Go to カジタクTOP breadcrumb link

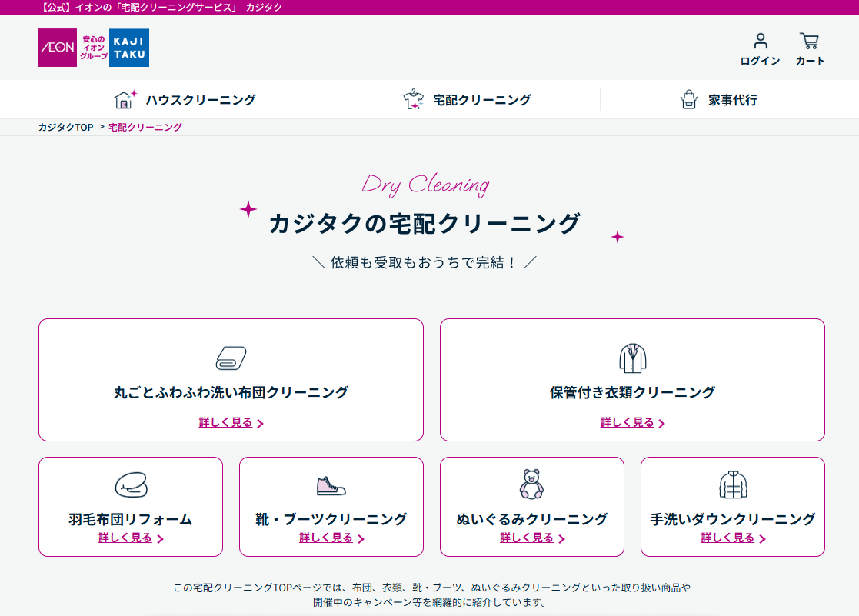tap(65, 128)
